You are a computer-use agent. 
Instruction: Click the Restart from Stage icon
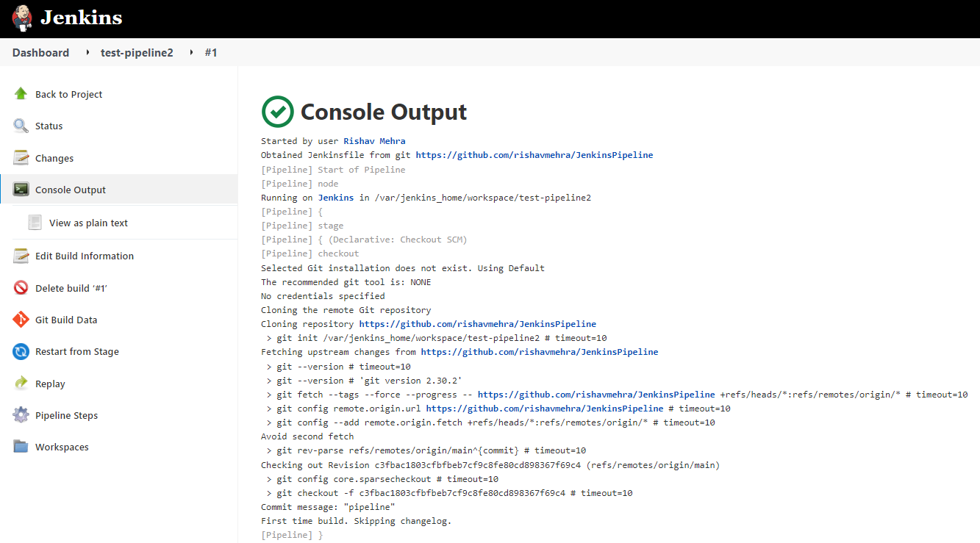tap(21, 351)
